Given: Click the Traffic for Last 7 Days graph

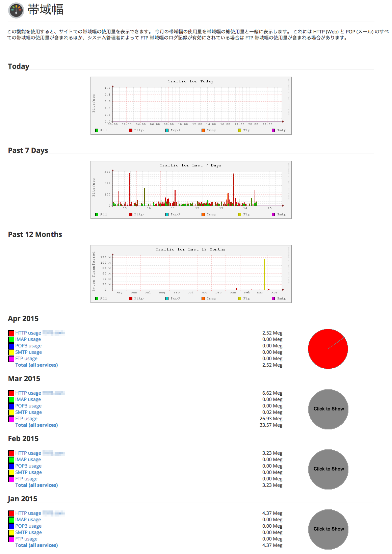Looking at the screenshot, I should [191, 190].
